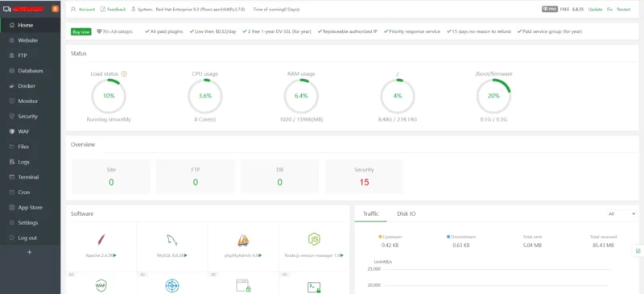Image resolution: width=644 pixels, height=294 pixels.
Task: Click the terminal with lock software icon
Action: click(314, 287)
